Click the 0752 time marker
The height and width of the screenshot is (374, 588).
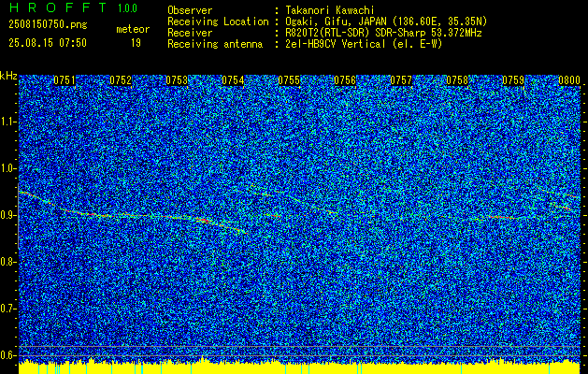[121, 80]
